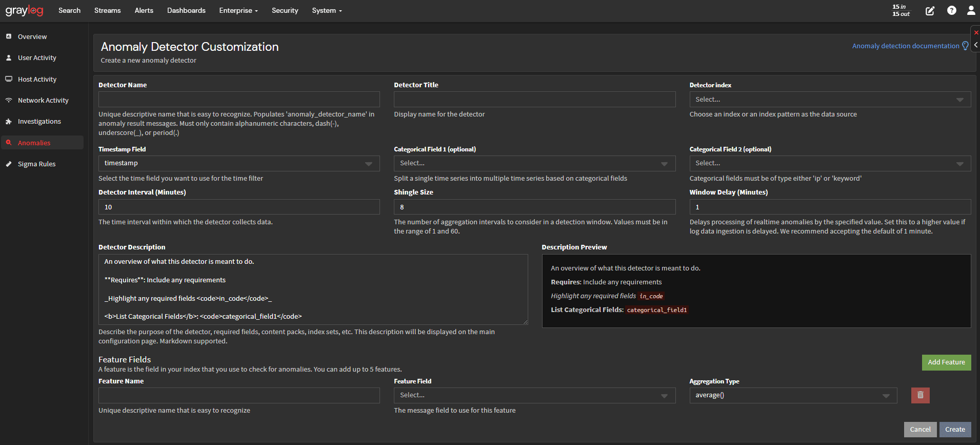
Task: Select the Feature Field dropdown
Action: pos(534,395)
